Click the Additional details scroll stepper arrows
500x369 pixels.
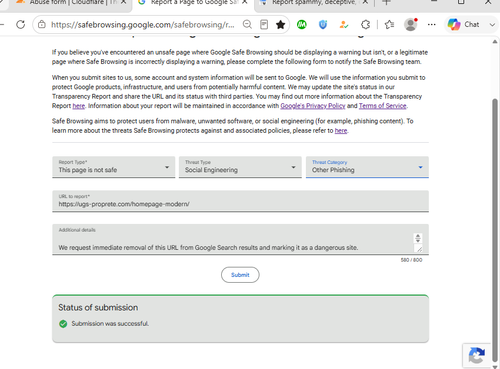click(418, 238)
